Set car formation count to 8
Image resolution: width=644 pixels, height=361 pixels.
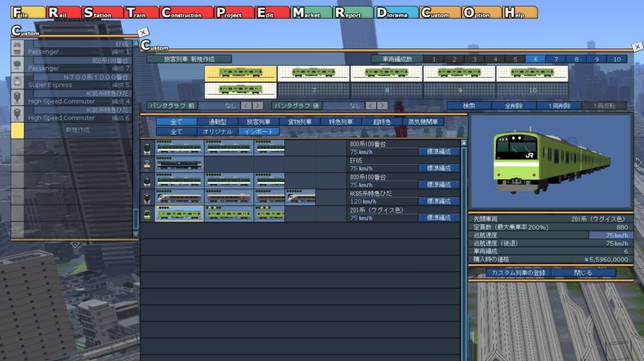pyautogui.click(x=576, y=59)
